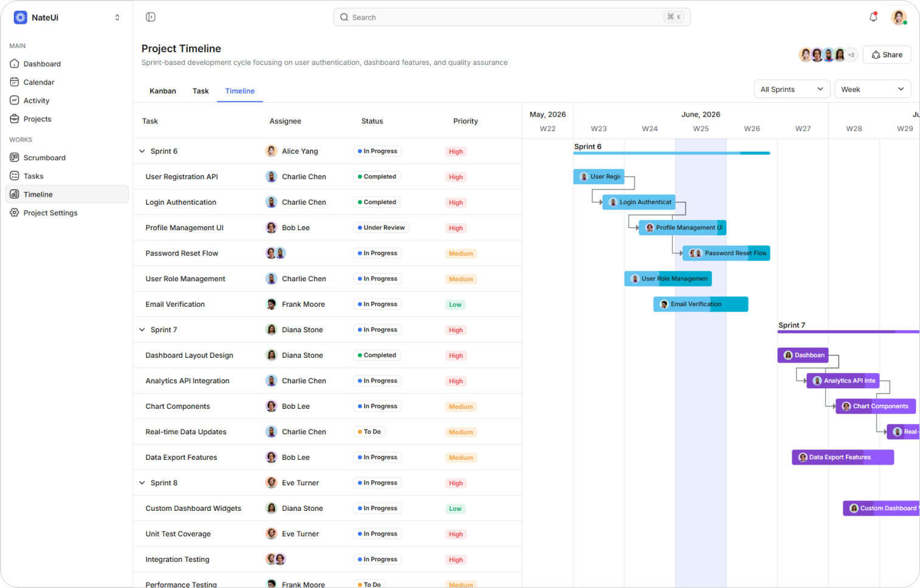Viewport: 920px width, 588px height.
Task: Collapse the Sprint 6 group
Action: coord(142,151)
